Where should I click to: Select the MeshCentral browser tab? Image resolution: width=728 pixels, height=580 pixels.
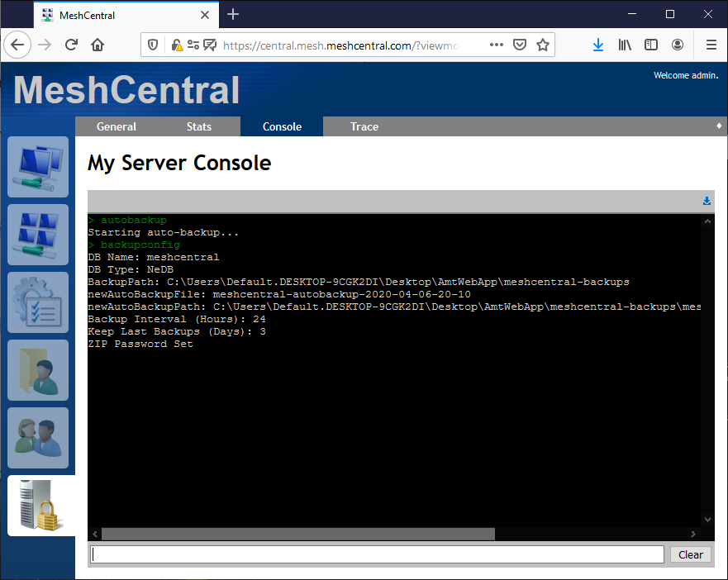[126, 16]
